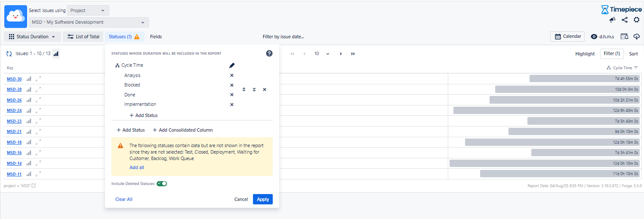Expand MSD-28 details with arrows icon
This screenshot has height=219, width=644.
tap(38, 89)
